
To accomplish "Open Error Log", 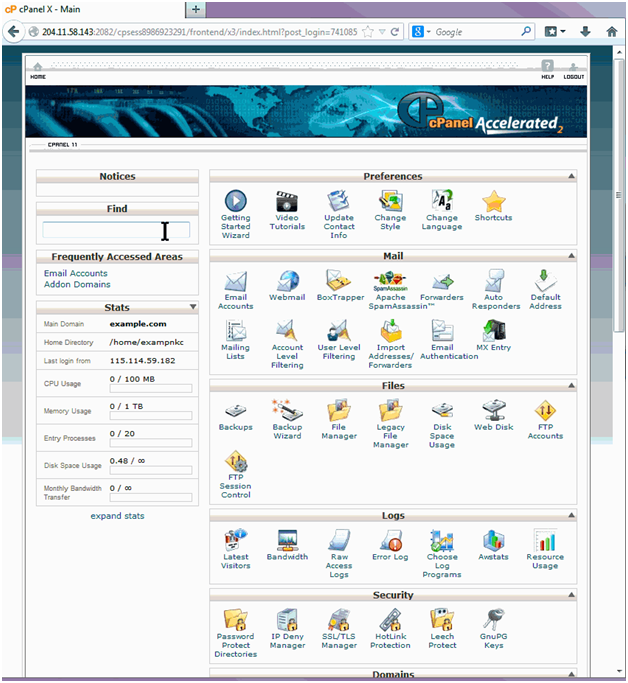I will click(390, 544).
